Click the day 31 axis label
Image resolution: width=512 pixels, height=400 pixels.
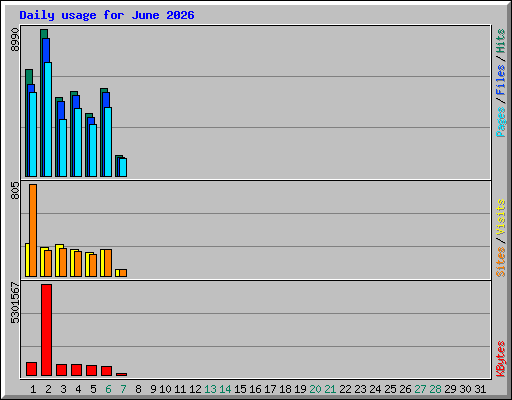480,389
